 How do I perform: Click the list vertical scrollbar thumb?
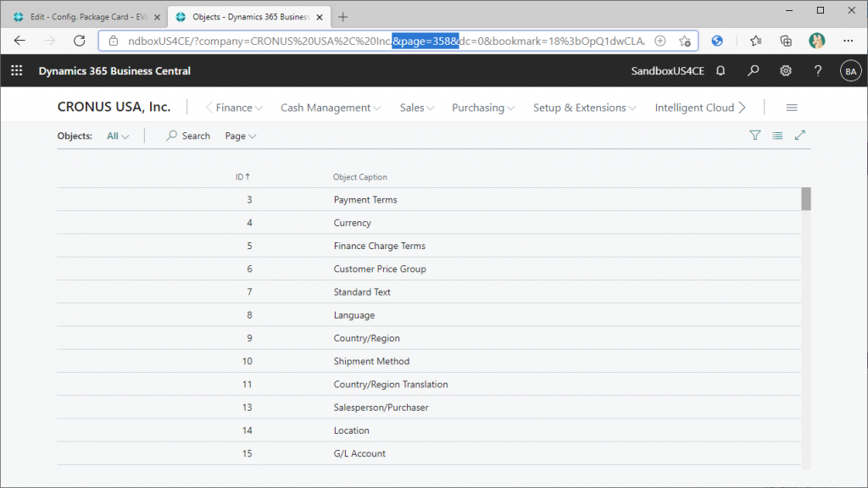(806, 199)
